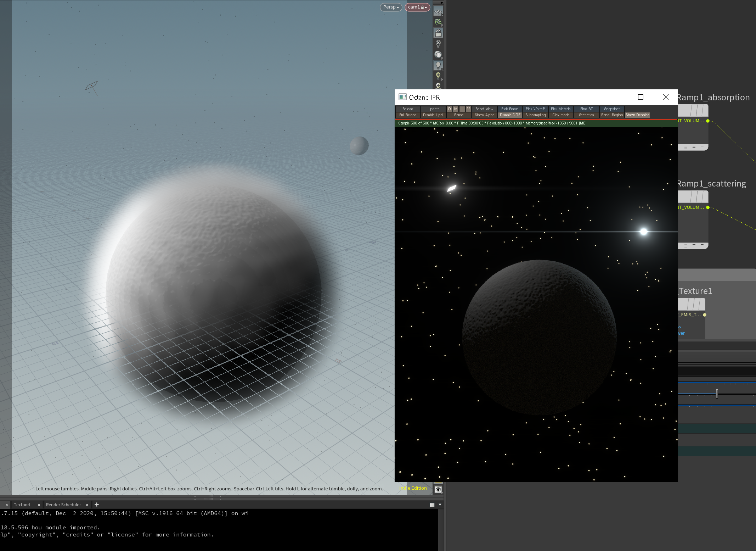Add a new pane tab with plus

(97, 505)
